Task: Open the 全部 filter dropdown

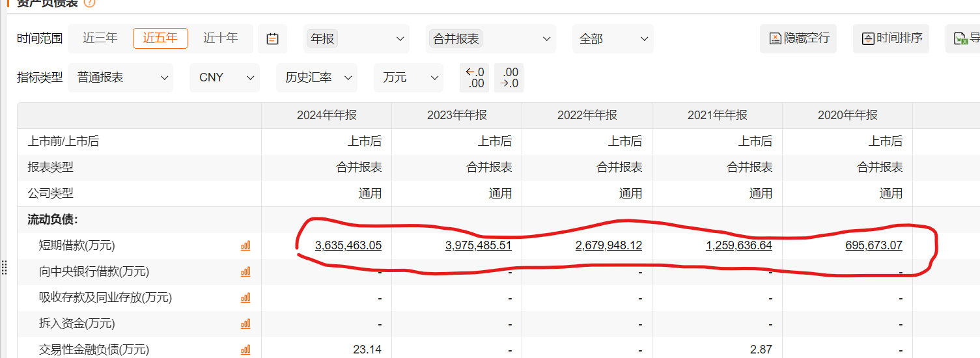Action: point(613,39)
